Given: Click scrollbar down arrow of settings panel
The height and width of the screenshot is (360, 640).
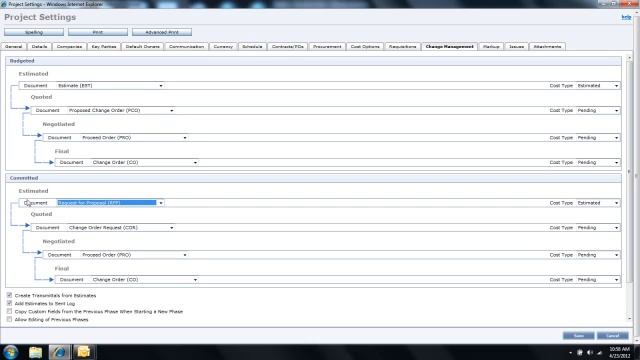Looking at the screenshot, I should [x=629, y=319].
